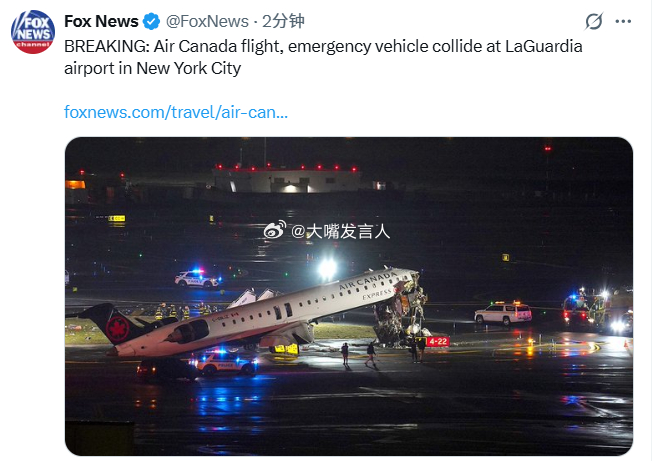Click the red 4-22 runway sign
The height and width of the screenshot is (461, 658).
438,341
